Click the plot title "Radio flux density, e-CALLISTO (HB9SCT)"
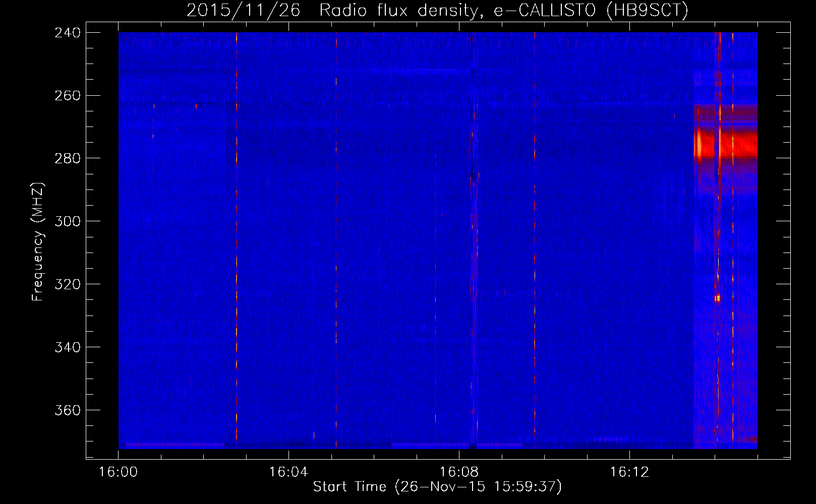This screenshot has height=504, width=816. point(504,10)
